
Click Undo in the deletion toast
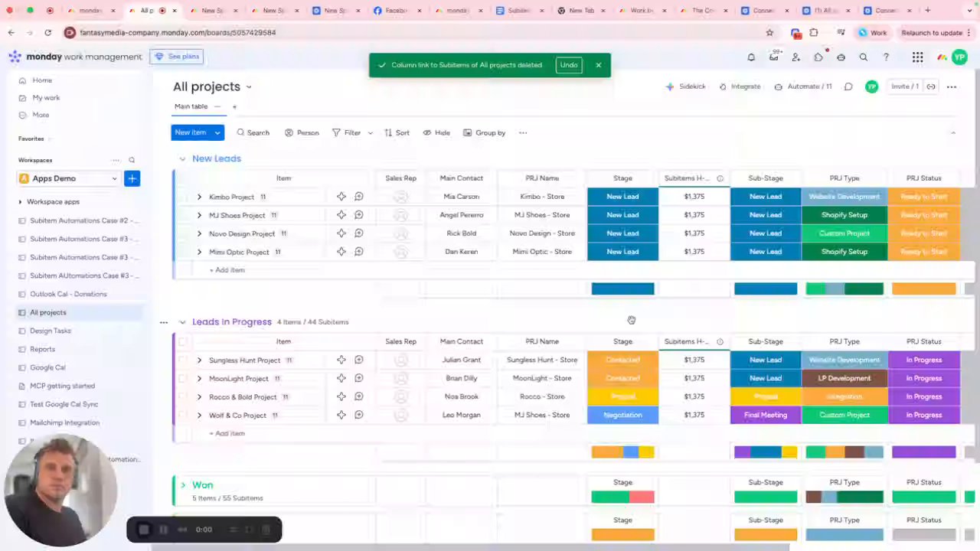click(x=569, y=65)
